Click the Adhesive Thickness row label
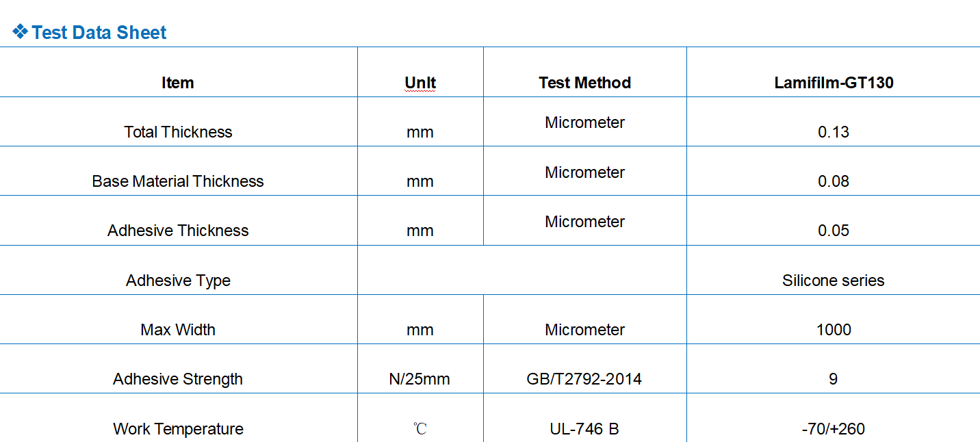This screenshot has width=980, height=442. (178, 231)
